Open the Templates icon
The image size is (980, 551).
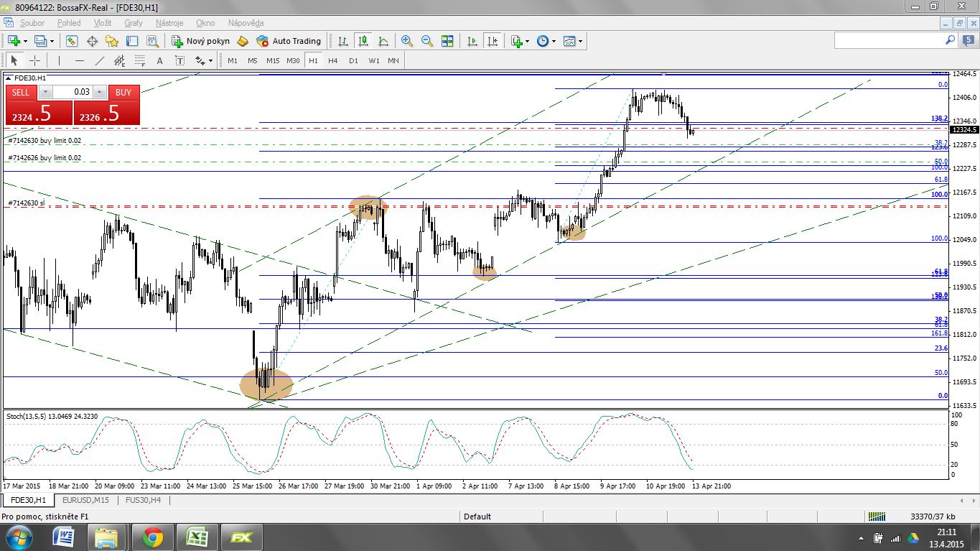(569, 41)
